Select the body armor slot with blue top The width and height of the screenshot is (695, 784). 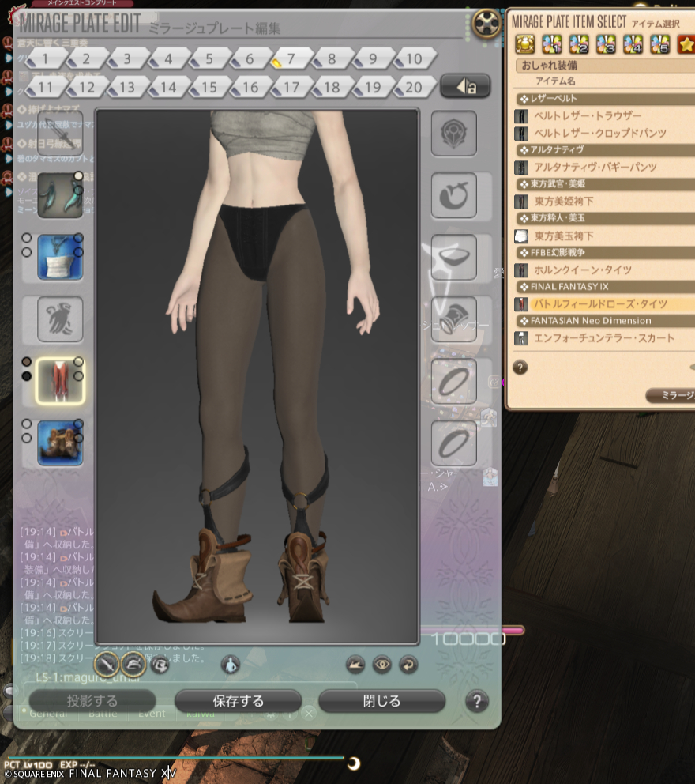(60, 258)
